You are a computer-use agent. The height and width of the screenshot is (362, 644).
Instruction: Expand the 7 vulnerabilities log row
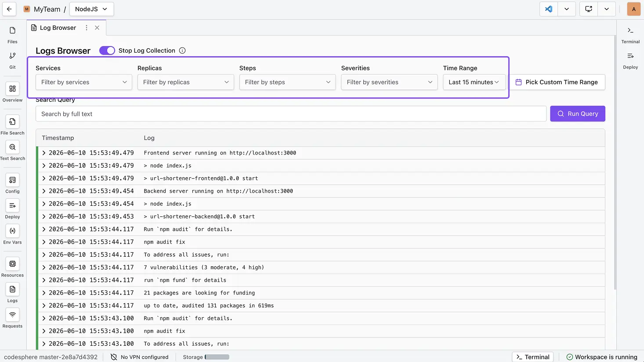[44, 267]
